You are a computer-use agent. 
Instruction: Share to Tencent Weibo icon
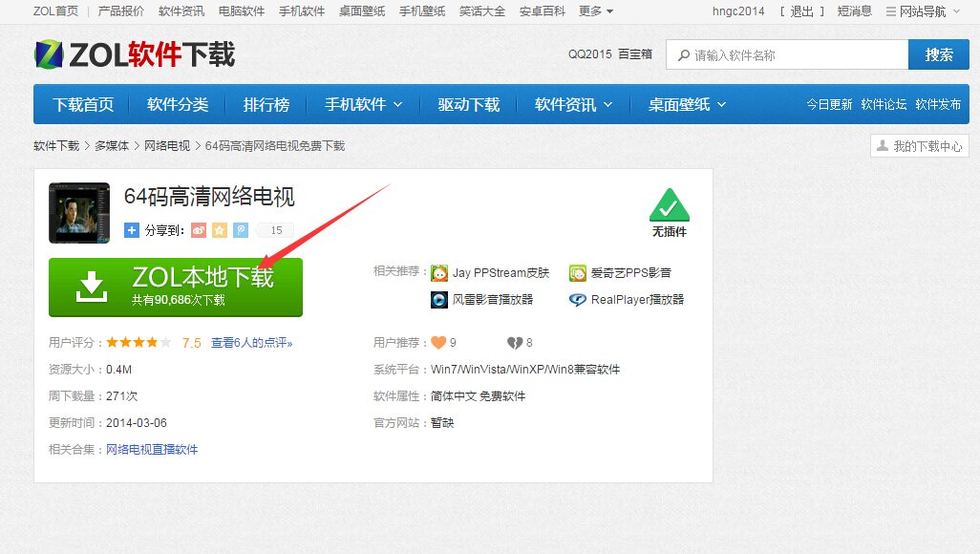(239, 230)
